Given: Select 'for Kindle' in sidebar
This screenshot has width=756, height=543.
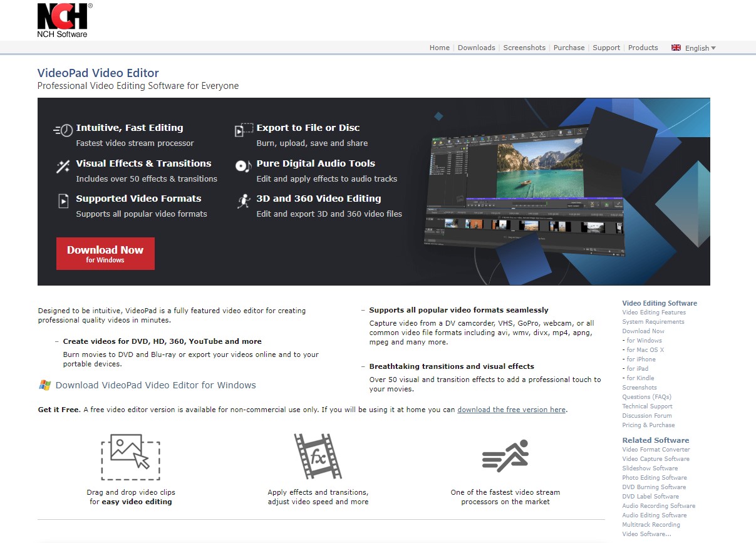Looking at the screenshot, I should [x=641, y=378].
